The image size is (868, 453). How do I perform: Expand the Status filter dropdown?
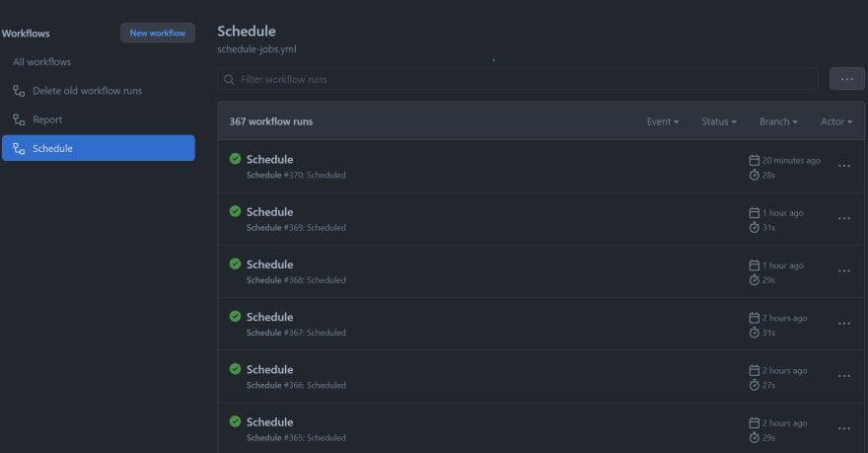coord(719,121)
